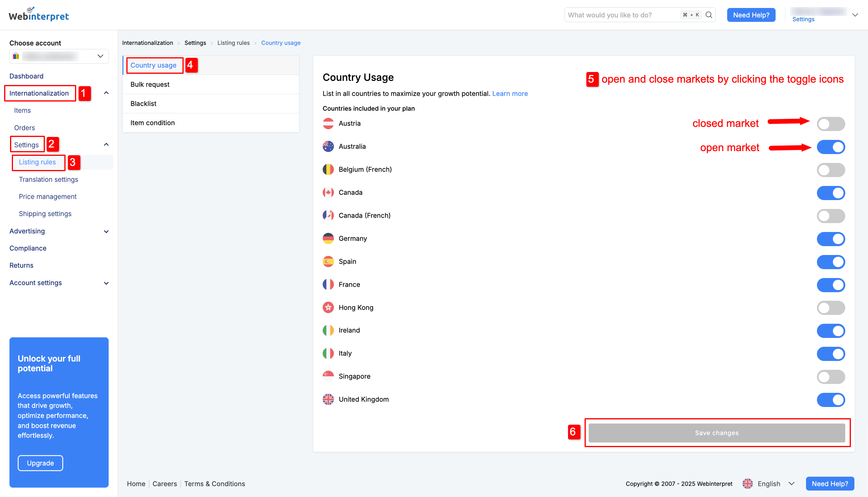The image size is (868, 497).
Task: Select the Bulk request tab
Action: coord(211,84)
